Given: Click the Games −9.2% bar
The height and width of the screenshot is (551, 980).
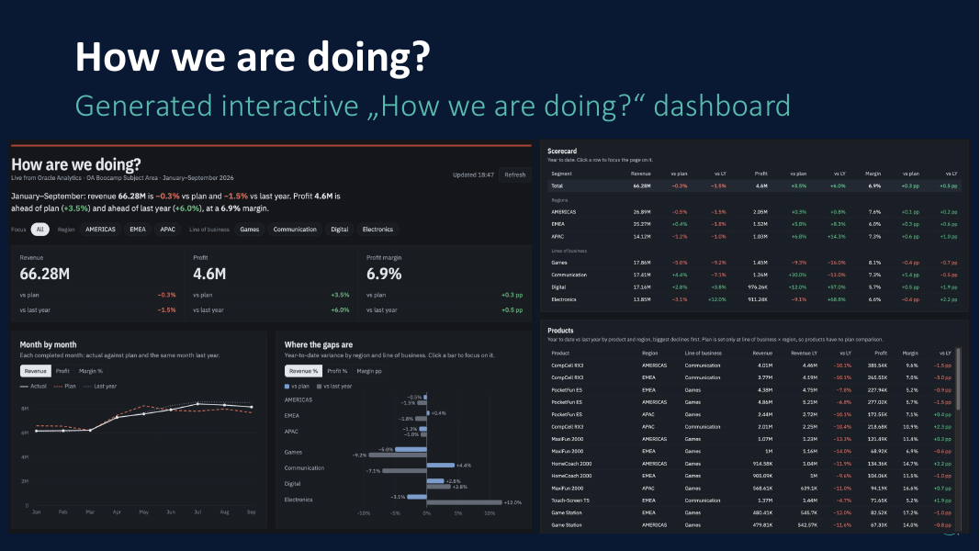Looking at the screenshot, I should (x=398, y=455).
